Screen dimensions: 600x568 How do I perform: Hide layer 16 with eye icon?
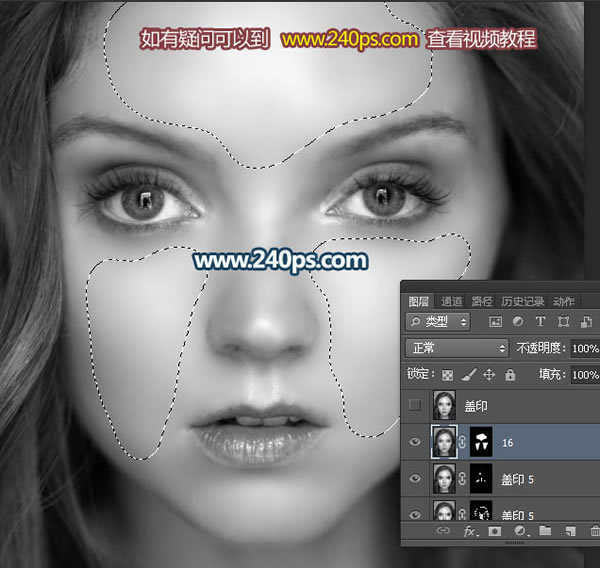[x=415, y=442]
